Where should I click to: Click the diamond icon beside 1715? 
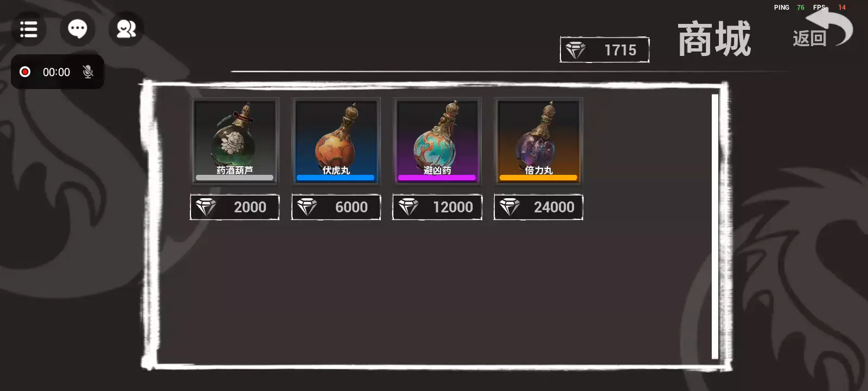coord(576,50)
